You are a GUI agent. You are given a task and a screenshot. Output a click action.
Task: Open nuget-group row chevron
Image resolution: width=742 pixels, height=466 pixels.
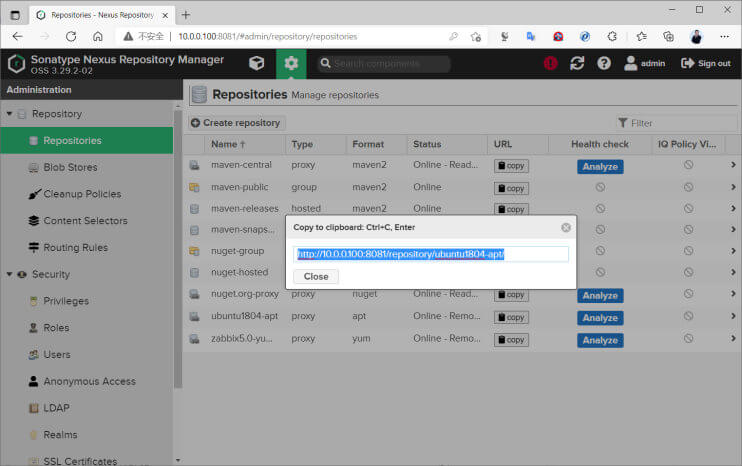733,251
